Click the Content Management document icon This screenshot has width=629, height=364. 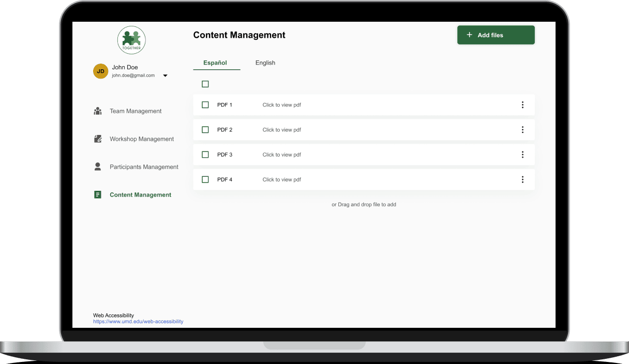tap(98, 195)
